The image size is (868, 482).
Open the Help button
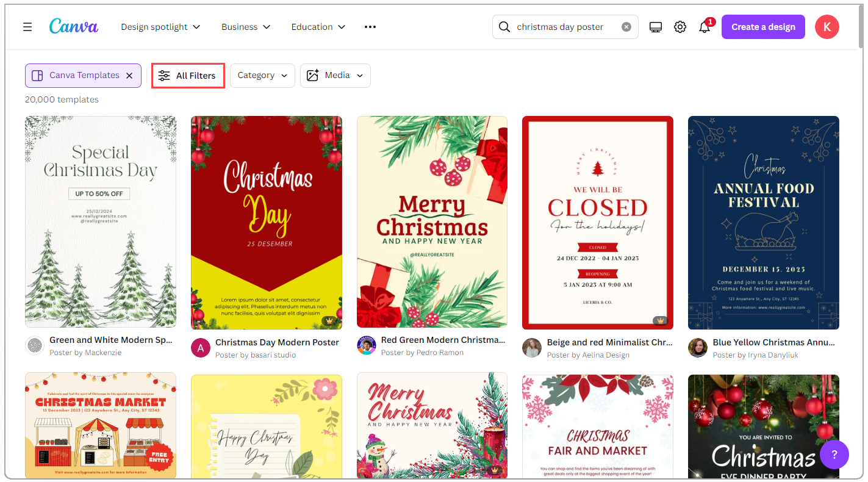[x=834, y=455]
